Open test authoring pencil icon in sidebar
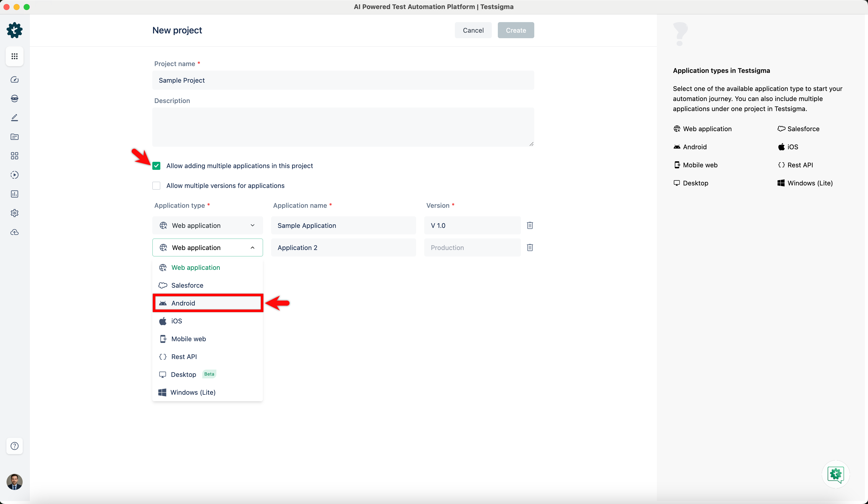Viewport: 868px width, 504px height. point(15,117)
